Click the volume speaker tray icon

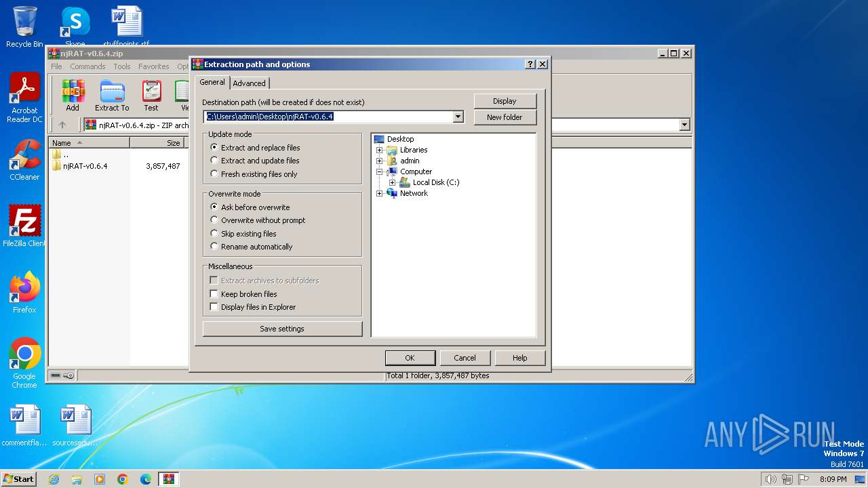(x=770, y=479)
